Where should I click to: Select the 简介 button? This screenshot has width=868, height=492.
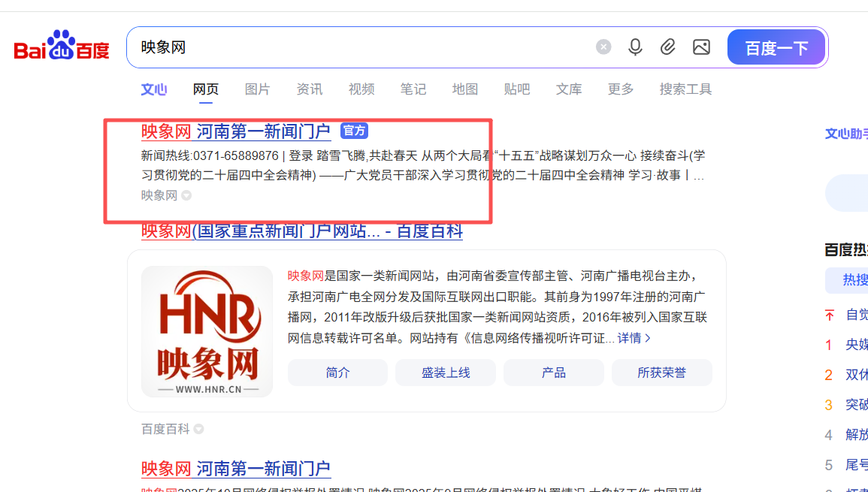point(337,373)
